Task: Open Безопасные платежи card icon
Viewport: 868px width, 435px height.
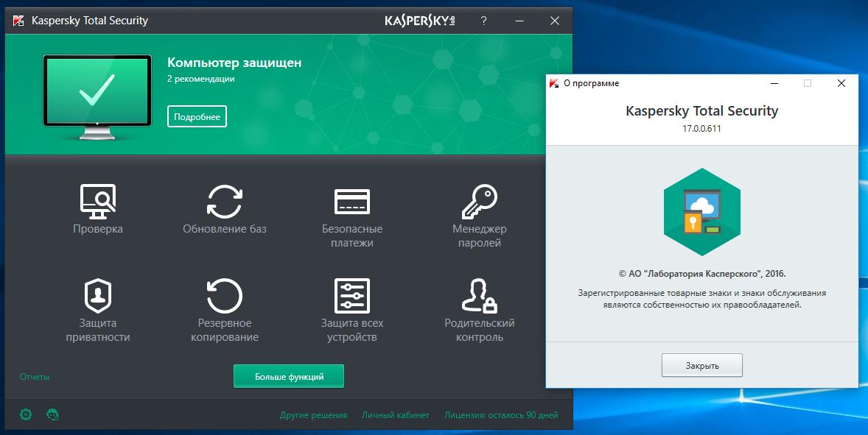Action: pos(352,201)
